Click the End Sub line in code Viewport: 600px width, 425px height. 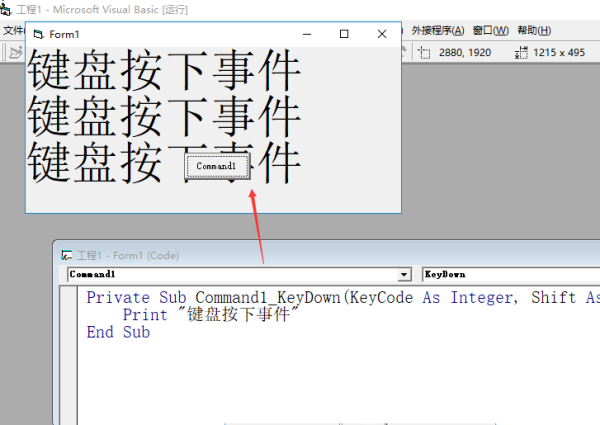pyautogui.click(x=118, y=332)
